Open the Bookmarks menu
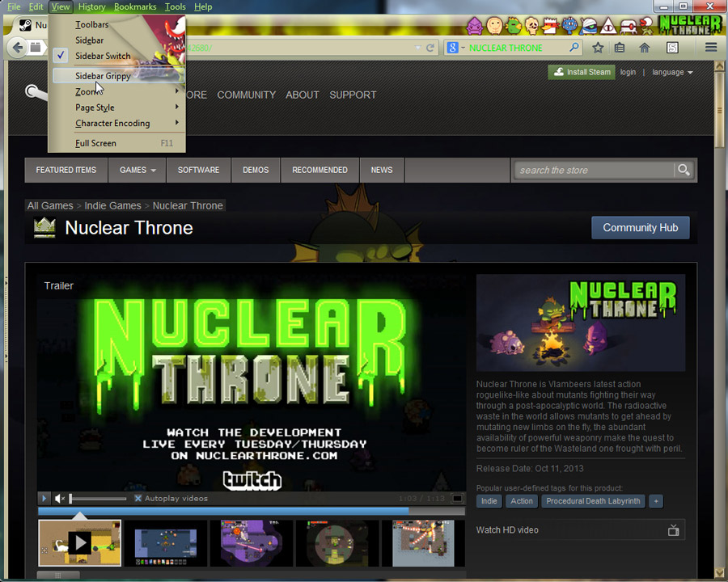This screenshot has height=582, width=728. point(134,6)
